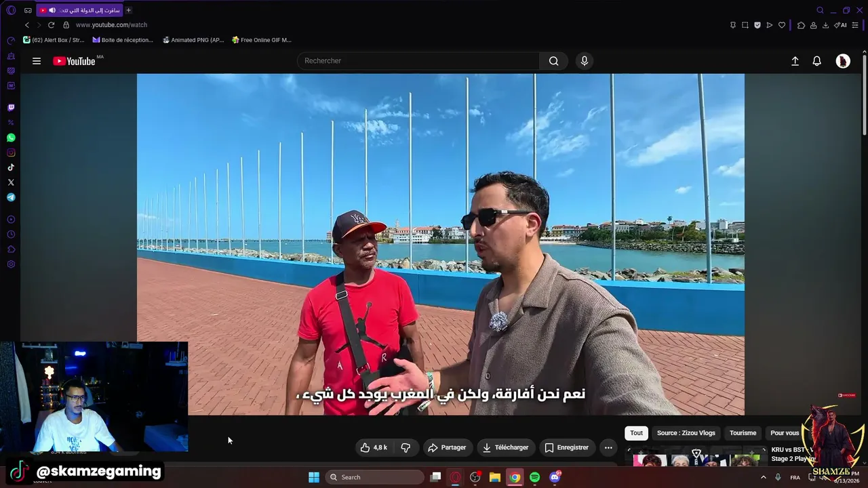Open the YouTube account avatar menu
This screenshot has width=868, height=488.
843,61
